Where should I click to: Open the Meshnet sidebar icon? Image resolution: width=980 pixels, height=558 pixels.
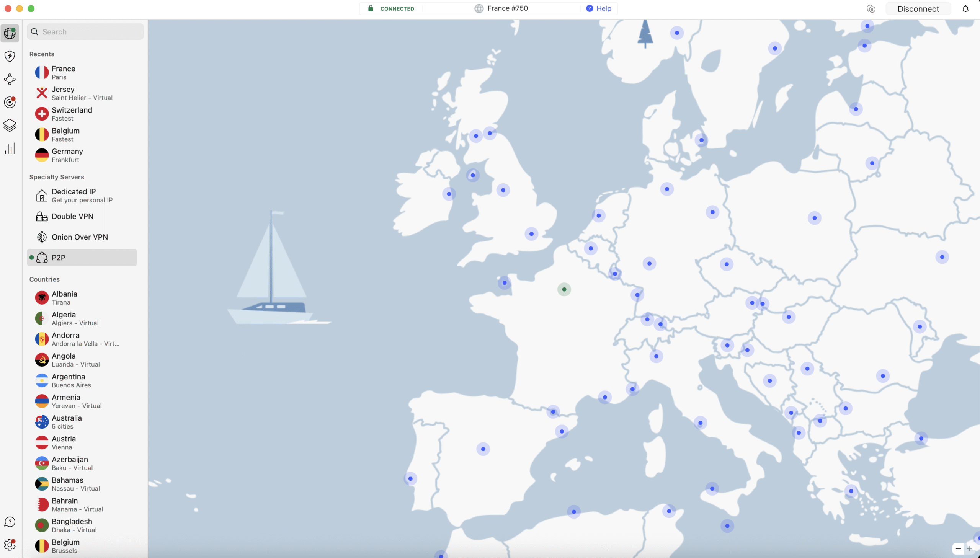[10, 79]
